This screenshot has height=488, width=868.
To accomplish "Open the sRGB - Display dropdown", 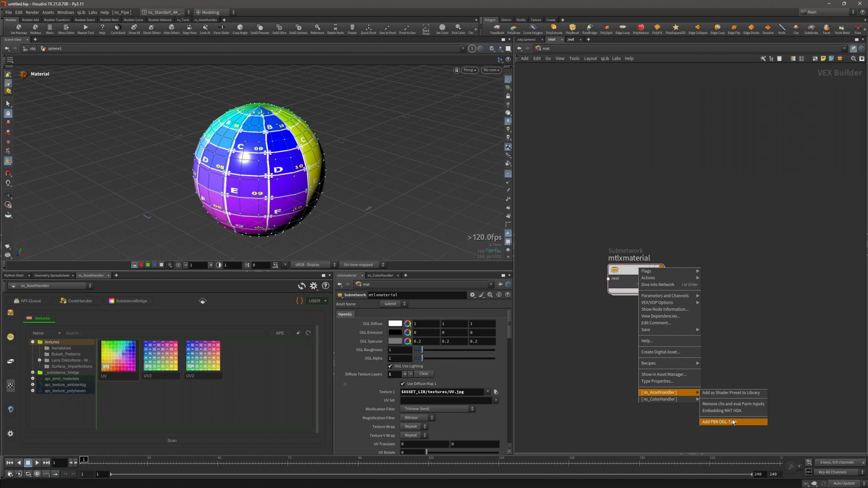I will (314, 265).
